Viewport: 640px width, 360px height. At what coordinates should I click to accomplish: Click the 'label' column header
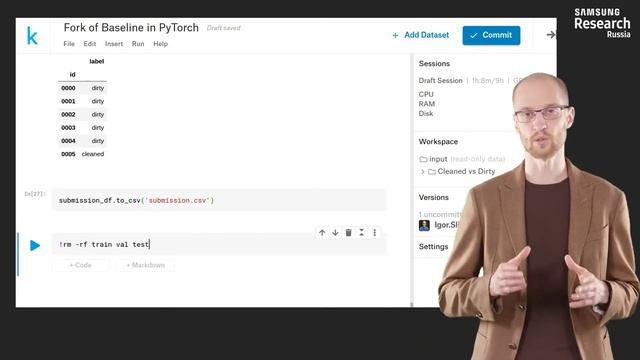tap(97, 61)
